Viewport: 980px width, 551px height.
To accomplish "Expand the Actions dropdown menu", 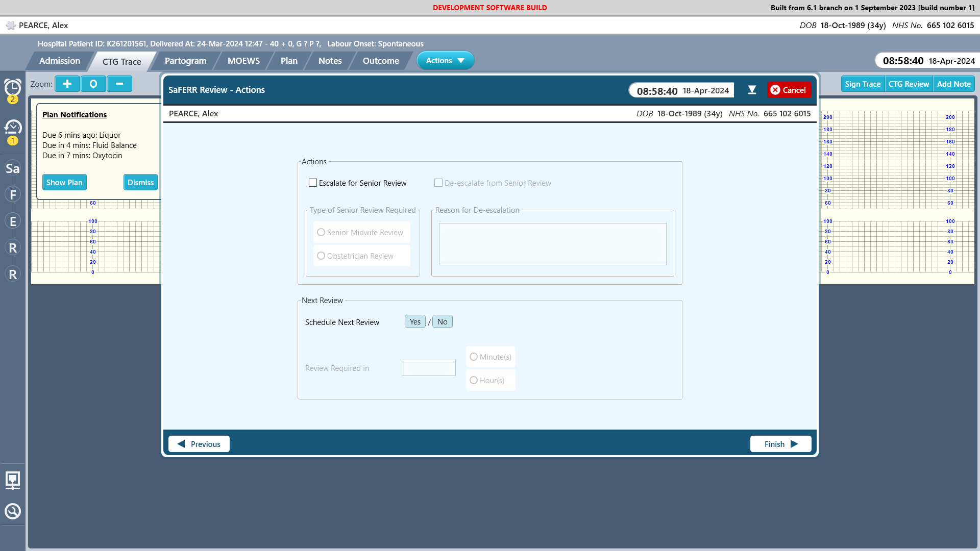I will pos(446,60).
